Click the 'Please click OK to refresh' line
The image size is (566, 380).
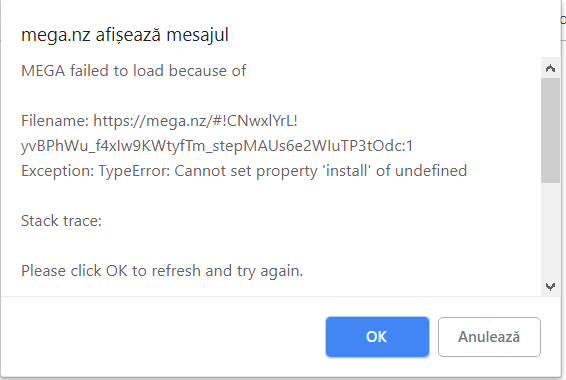pos(162,271)
